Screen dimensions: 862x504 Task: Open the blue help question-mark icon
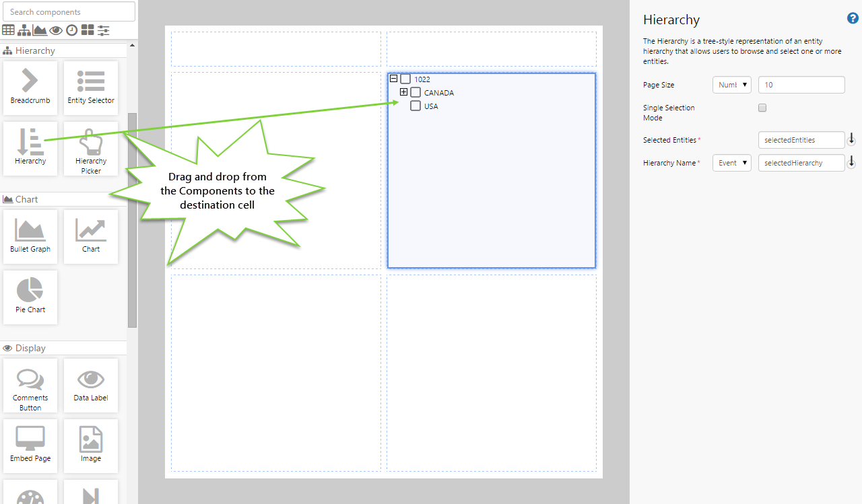[852, 19]
